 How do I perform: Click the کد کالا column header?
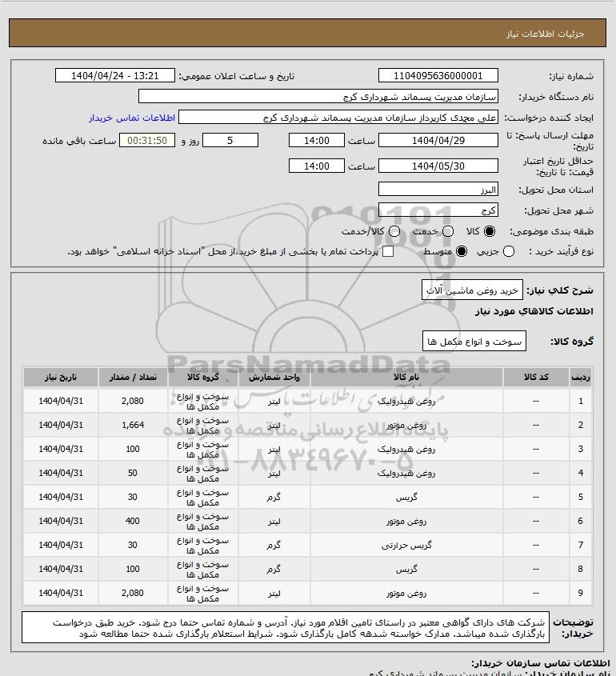(536, 378)
